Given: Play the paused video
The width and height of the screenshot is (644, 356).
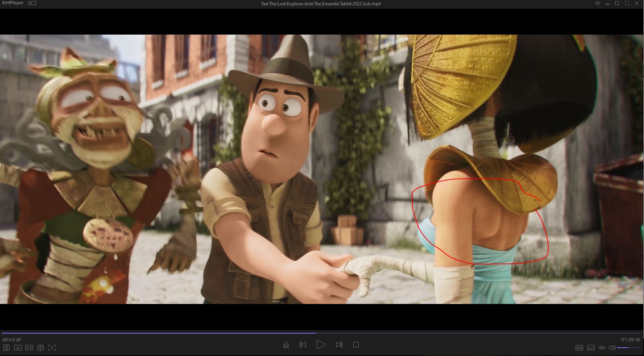Looking at the screenshot, I should 321,345.
